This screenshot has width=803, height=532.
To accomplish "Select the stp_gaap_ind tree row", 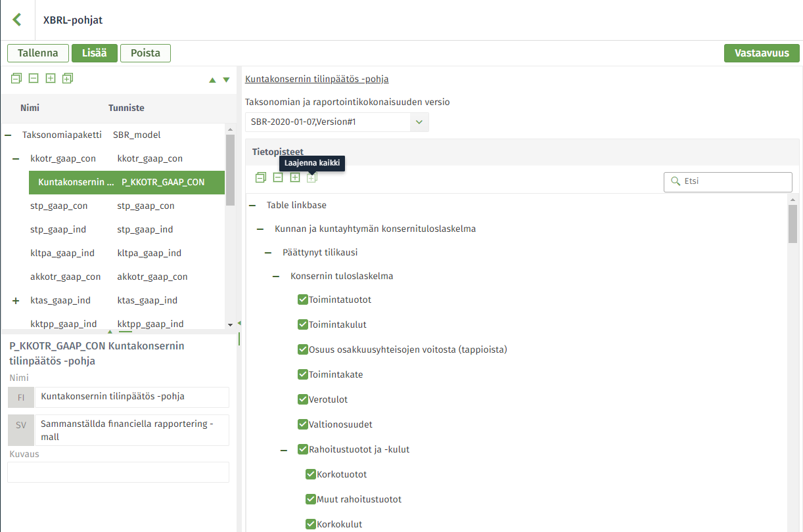I will click(x=113, y=229).
